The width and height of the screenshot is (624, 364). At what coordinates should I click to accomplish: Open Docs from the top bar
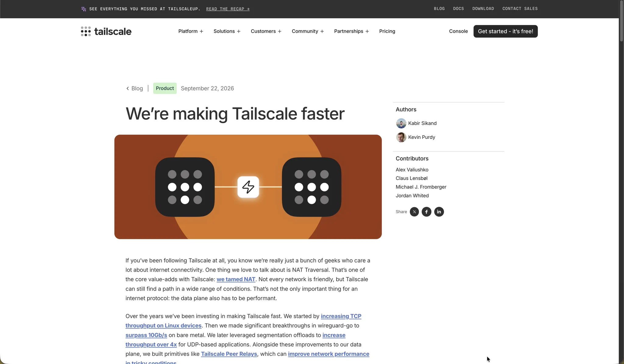click(459, 9)
